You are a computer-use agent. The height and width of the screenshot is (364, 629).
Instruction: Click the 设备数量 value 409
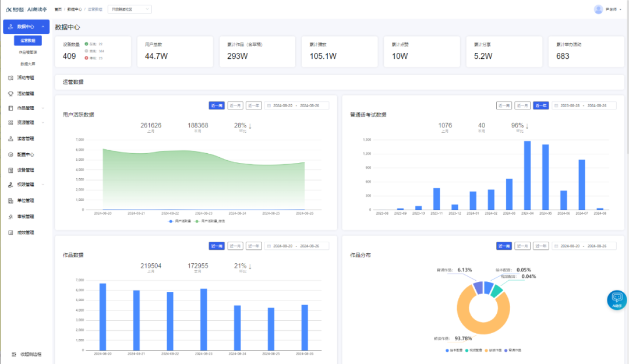click(69, 56)
